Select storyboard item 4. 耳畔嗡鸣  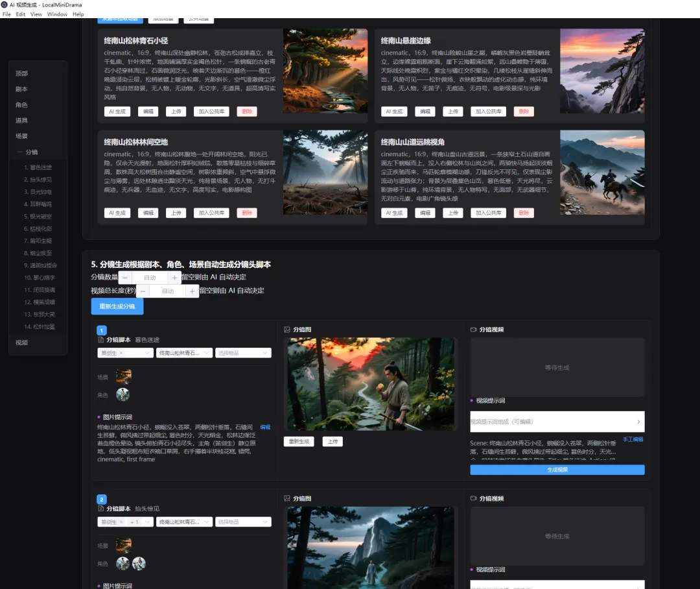38,204
